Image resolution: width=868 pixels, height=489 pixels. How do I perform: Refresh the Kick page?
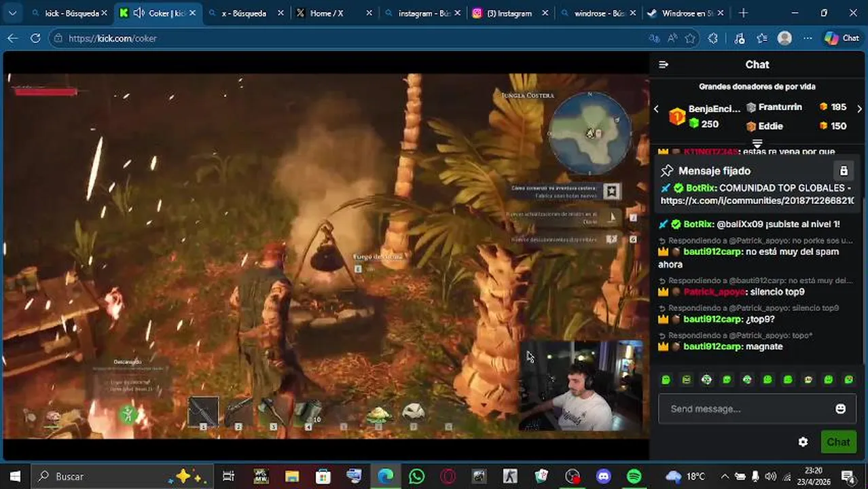coord(35,39)
